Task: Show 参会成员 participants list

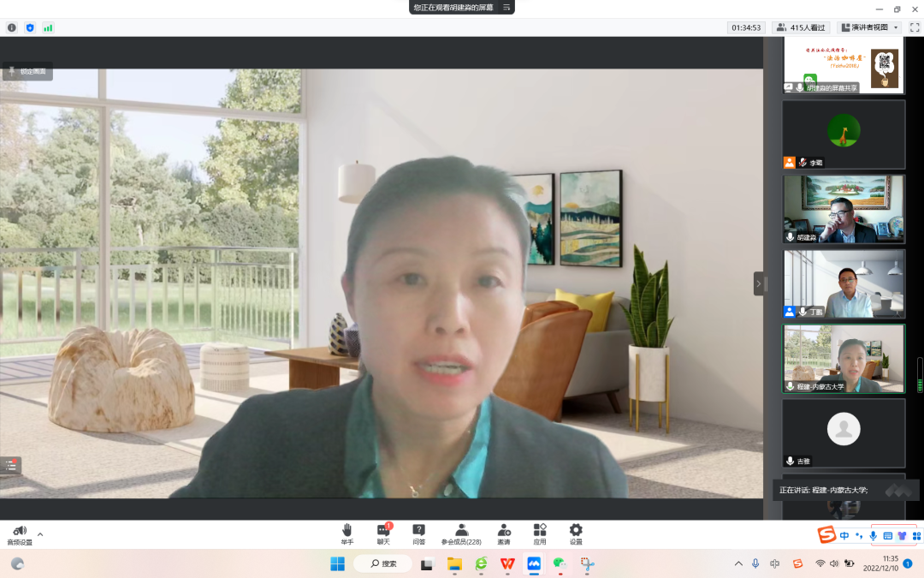Action: tap(461, 533)
